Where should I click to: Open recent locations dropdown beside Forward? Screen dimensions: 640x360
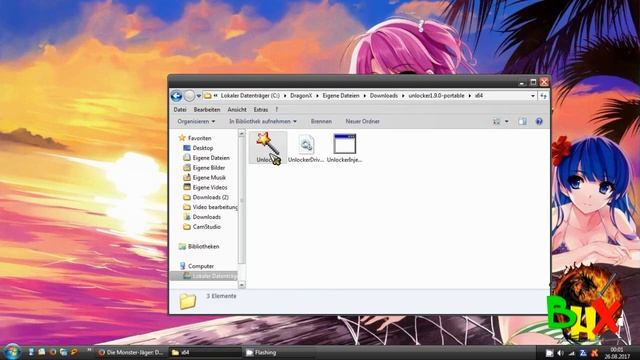click(199, 96)
